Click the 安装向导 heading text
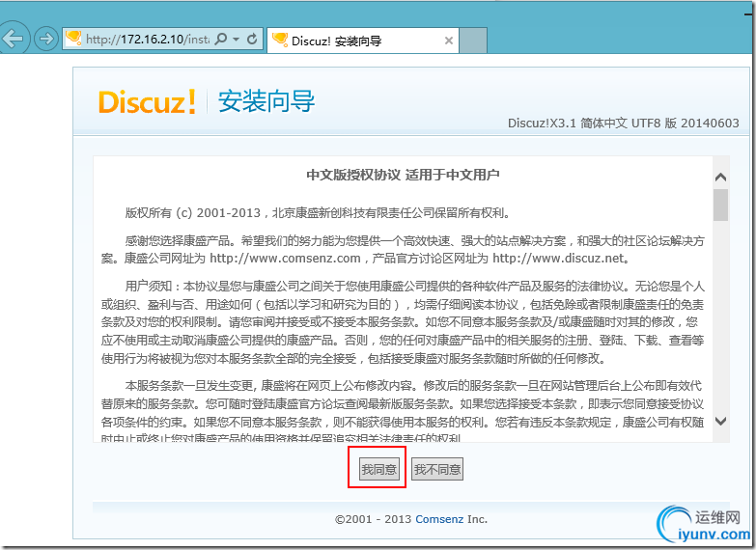This screenshot has width=756, height=550. tap(266, 101)
